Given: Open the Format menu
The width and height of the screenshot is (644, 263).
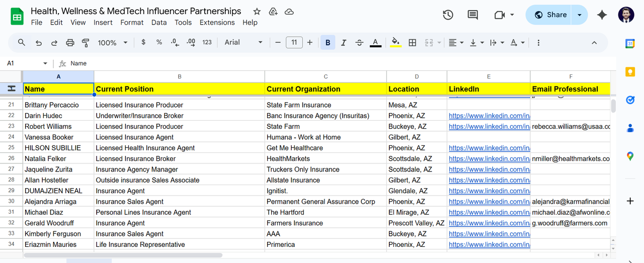Looking at the screenshot, I should point(132,22).
